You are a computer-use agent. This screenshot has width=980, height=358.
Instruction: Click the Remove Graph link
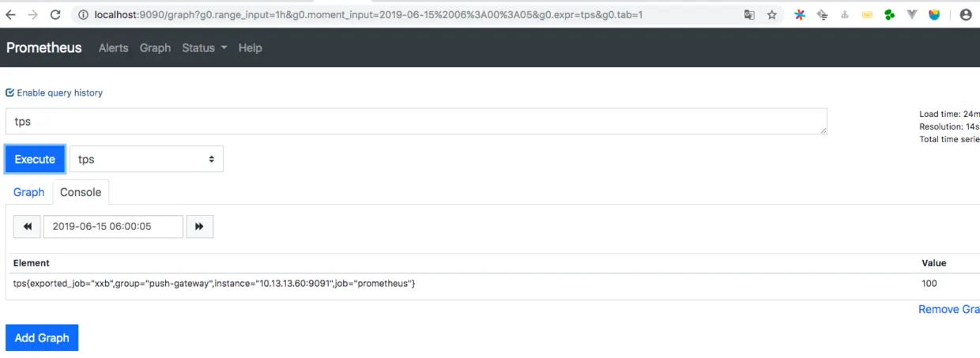pos(948,309)
